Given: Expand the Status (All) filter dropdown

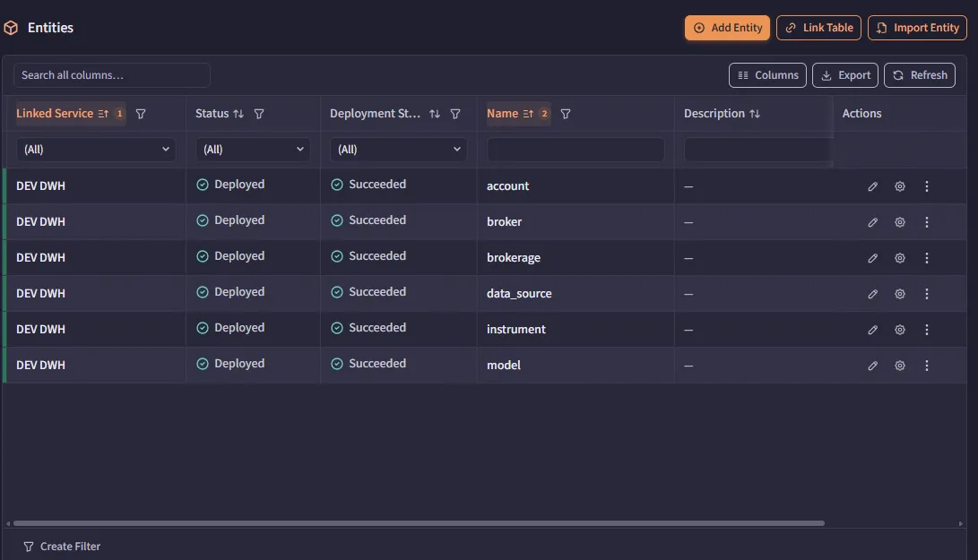Looking at the screenshot, I should click(x=253, y=150).
